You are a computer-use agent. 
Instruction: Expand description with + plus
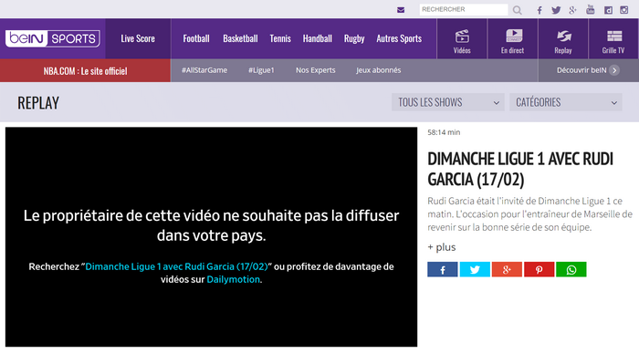(441, 247)
